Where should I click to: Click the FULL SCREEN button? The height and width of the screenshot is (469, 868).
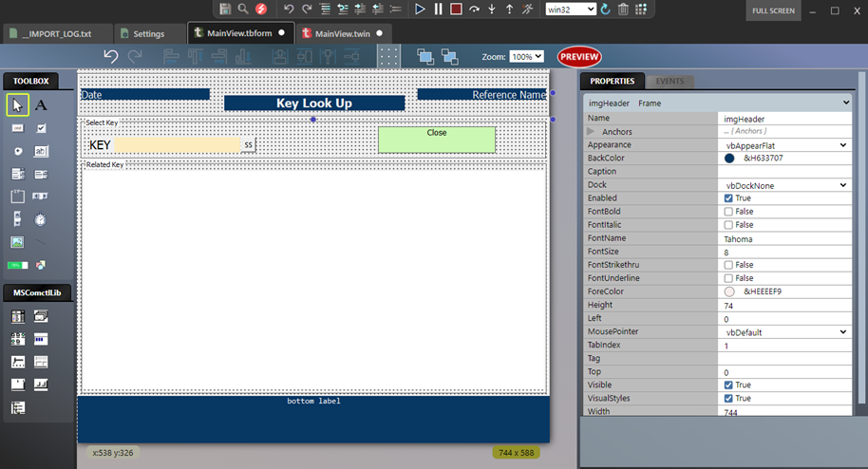(x=773, y=10)
